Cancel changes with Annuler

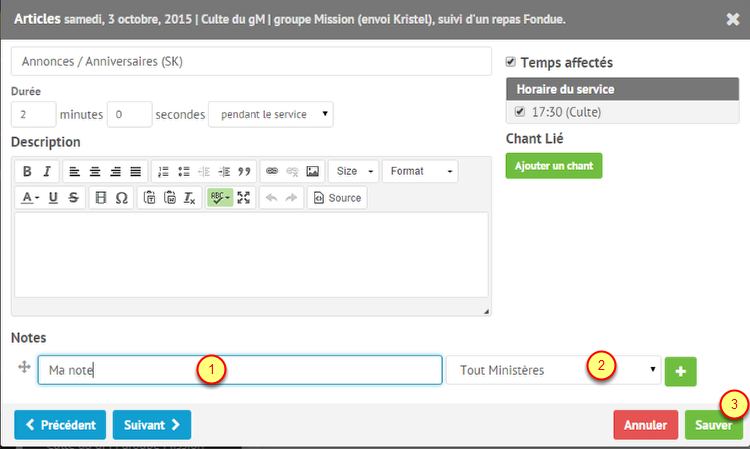coord(646,425)
